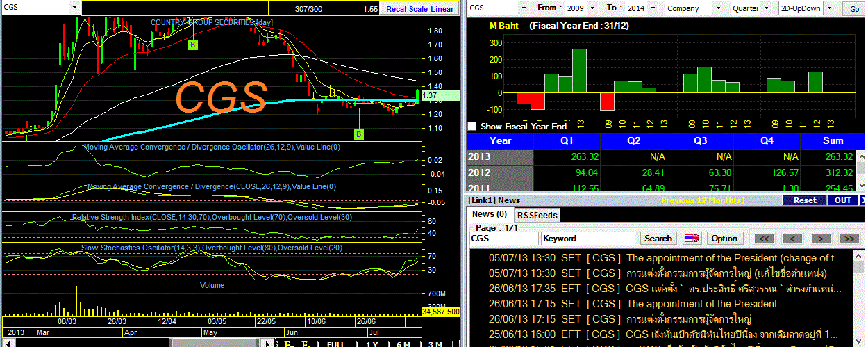Viewport: 868px width, 347px height.
Task: Click the zoom-out F- icon below chart
Action: point(305,344)
